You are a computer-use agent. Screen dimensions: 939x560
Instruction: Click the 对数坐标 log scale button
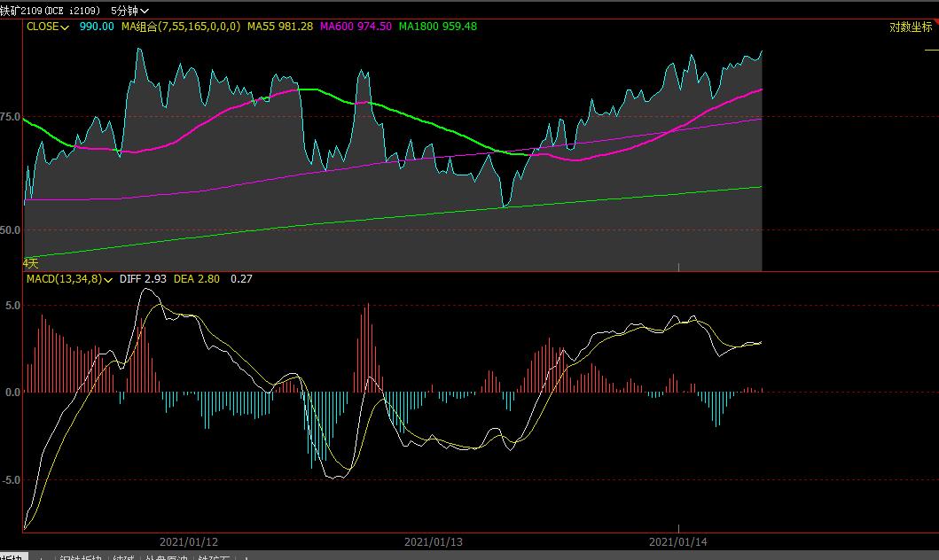click(x=911, y=27)
